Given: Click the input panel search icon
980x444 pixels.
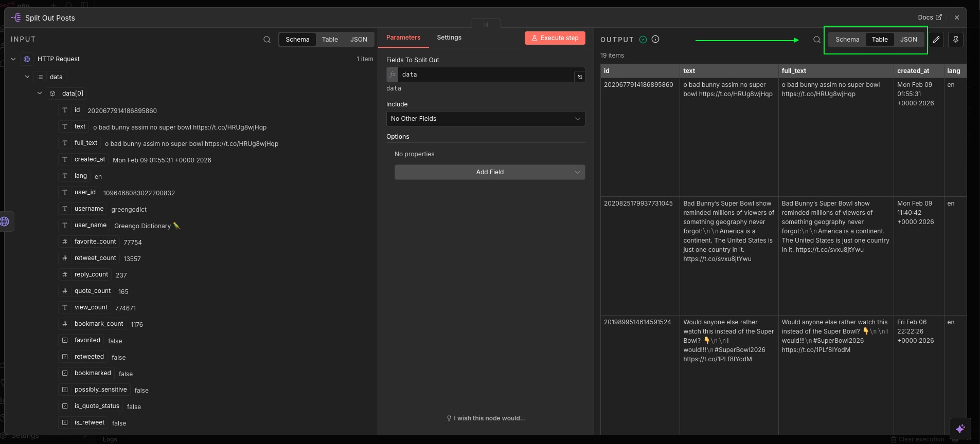Looking at the screenshot, I should click(266, 40).
